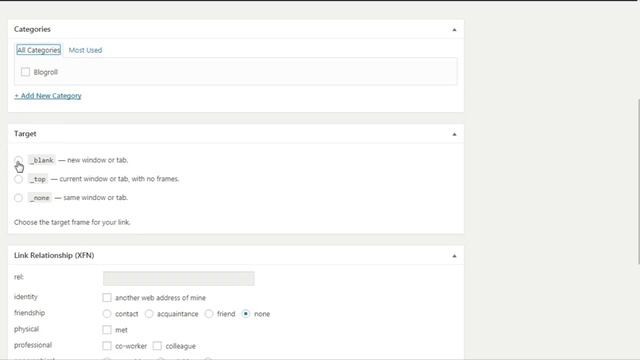
Task: Check the co-worker professional checkbox
Action: click(107, 346)
